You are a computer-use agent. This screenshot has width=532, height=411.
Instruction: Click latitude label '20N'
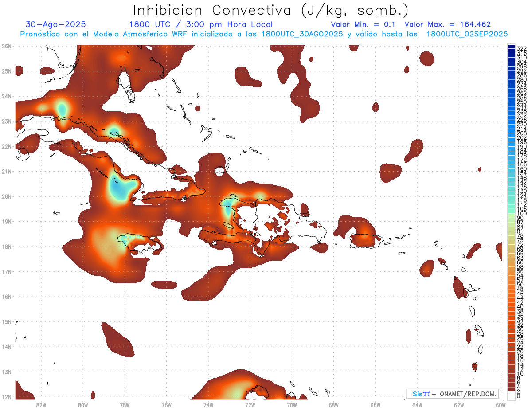coord(6,196)
